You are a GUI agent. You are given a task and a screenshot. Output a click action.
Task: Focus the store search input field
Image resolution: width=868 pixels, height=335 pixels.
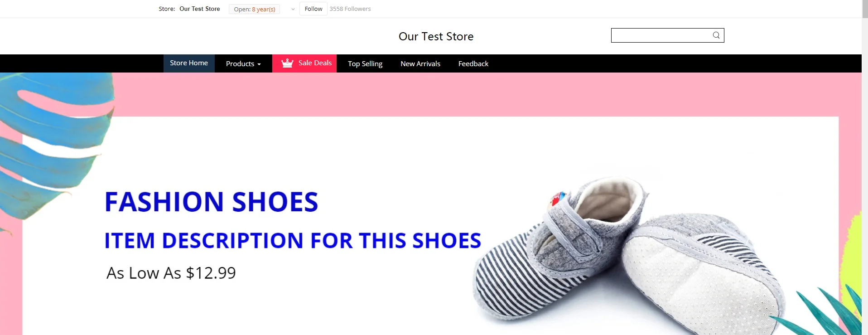click(x=661, y=35)
